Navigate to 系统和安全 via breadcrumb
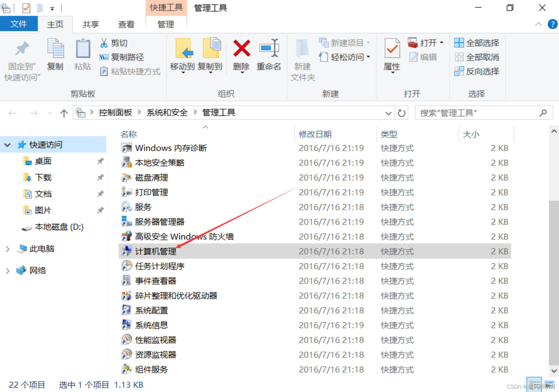The image size is (559, 392). [x=167, y=112]
